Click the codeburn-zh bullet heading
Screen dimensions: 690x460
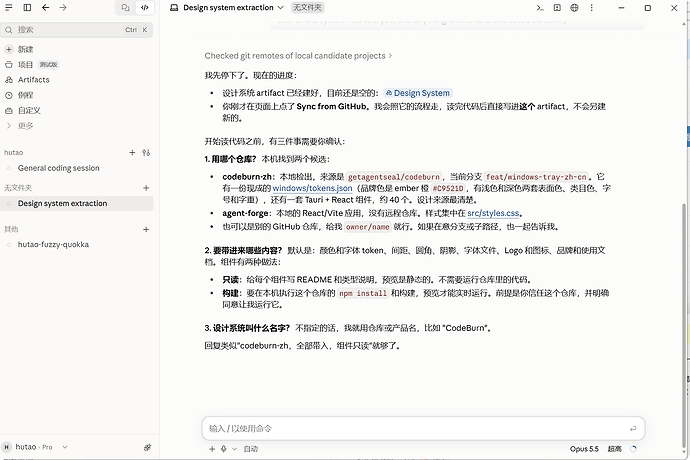click(247, 177)
